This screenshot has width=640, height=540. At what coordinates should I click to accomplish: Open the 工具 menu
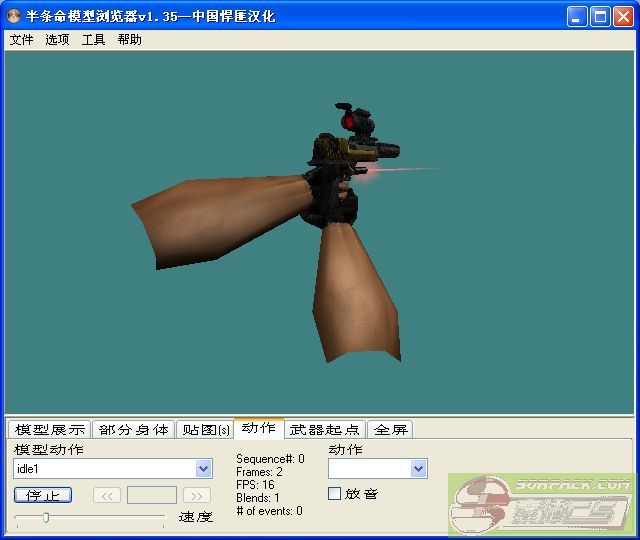tap(93, 40)
